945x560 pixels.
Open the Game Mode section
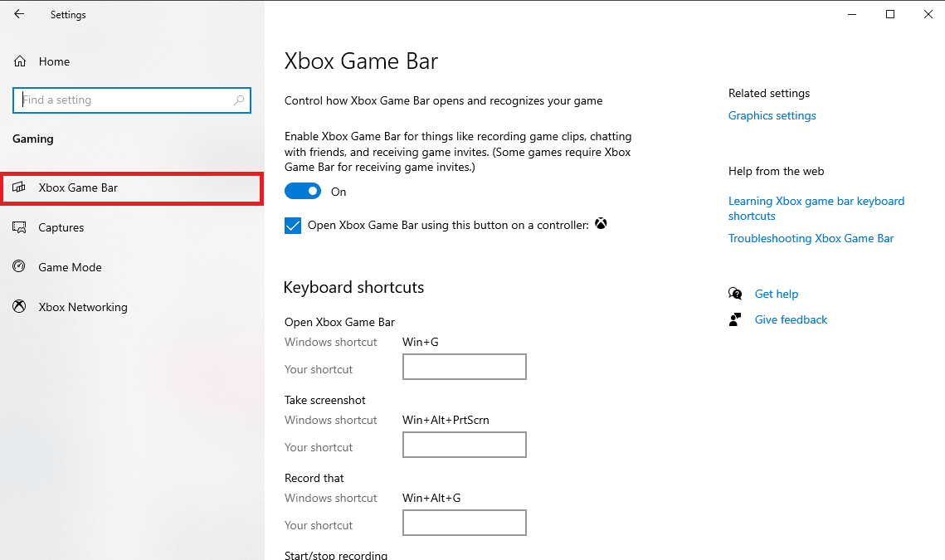pos(132,267)
